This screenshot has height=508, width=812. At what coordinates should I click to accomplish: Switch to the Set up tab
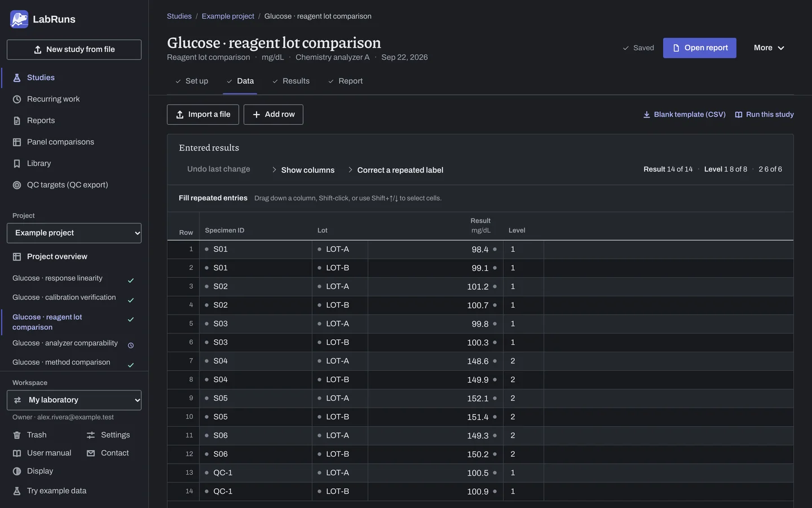click(x=192, y=81)
